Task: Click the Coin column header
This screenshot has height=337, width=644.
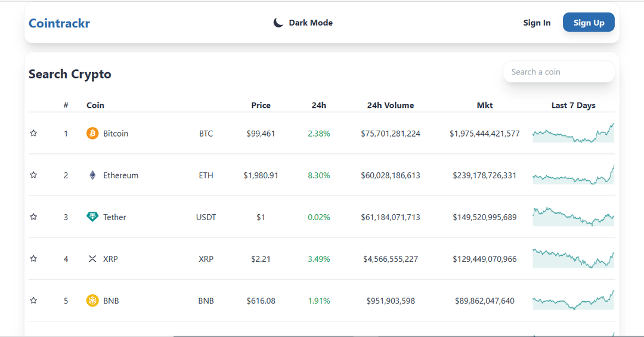Action: 95,105
